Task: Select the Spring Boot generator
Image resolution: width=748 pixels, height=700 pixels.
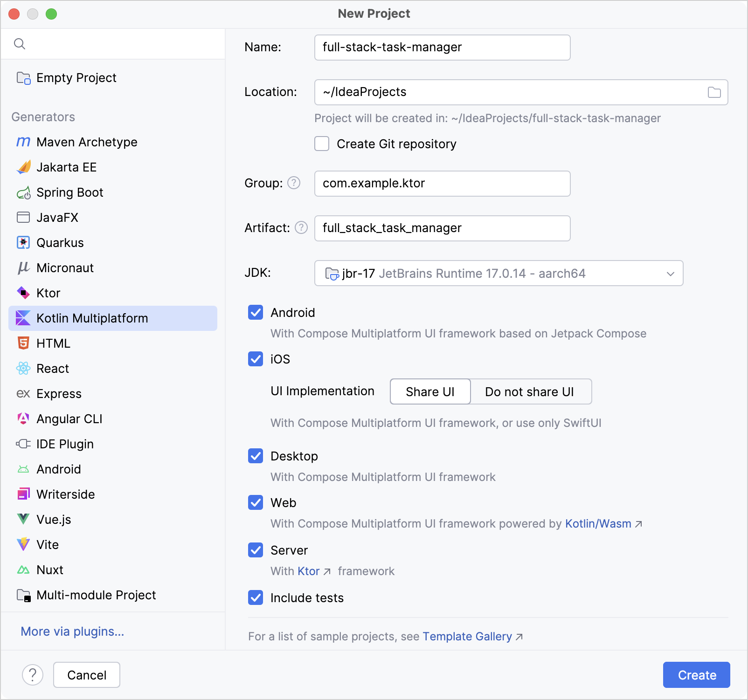Action: (69, 192)
